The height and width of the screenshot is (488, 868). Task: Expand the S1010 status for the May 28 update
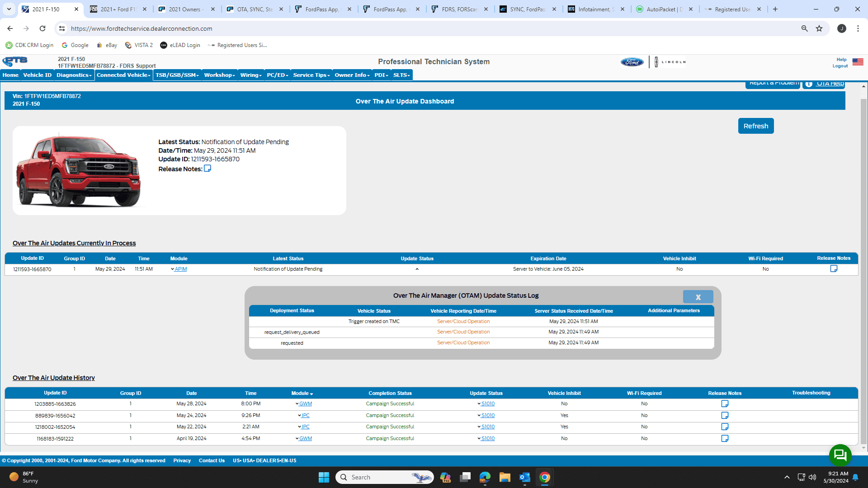click(487, 404)
